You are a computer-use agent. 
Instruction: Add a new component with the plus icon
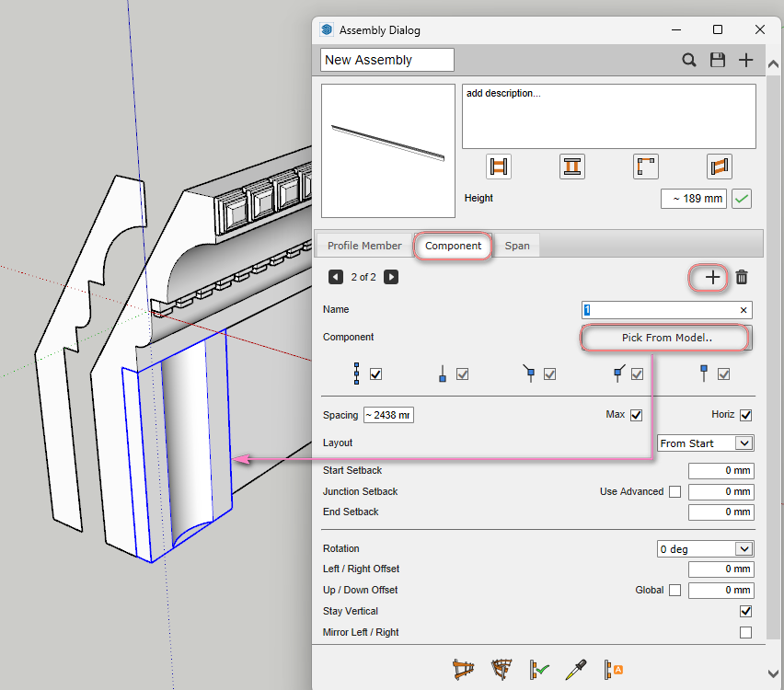[x=709, y=277]
